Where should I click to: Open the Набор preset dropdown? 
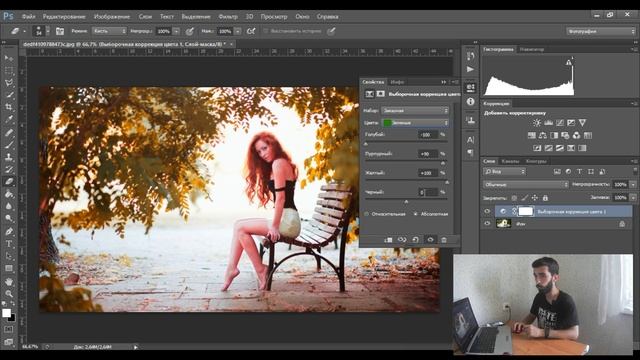point(415,111)
